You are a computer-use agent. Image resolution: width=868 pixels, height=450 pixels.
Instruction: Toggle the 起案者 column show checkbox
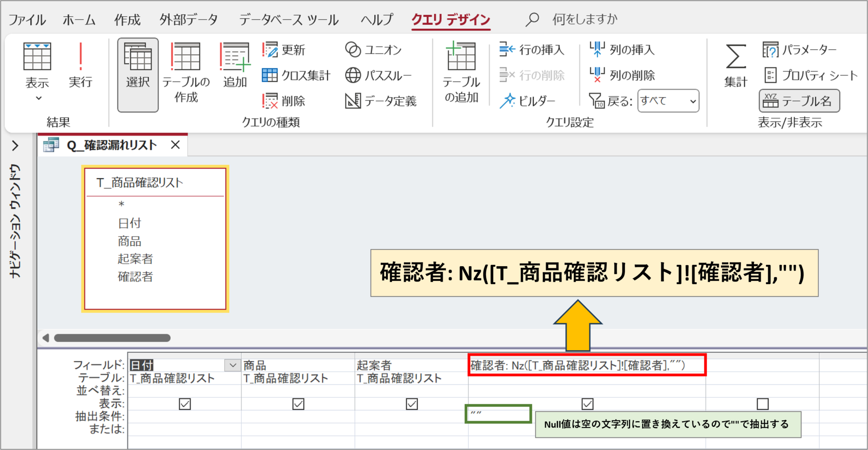(412, 404)
